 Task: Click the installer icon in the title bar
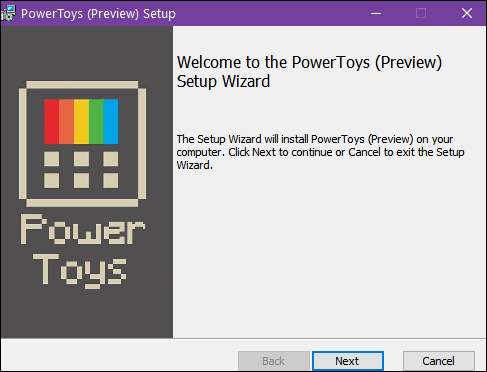[x=8, y=13]
